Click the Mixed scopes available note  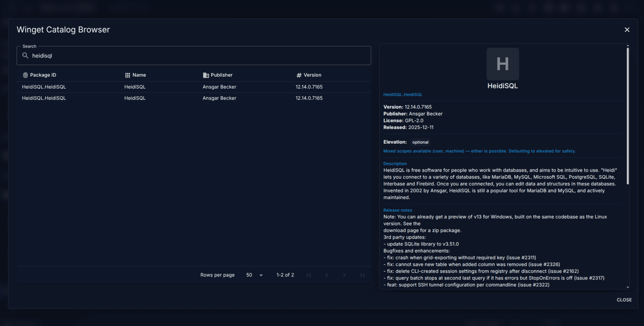click(479, 151)
